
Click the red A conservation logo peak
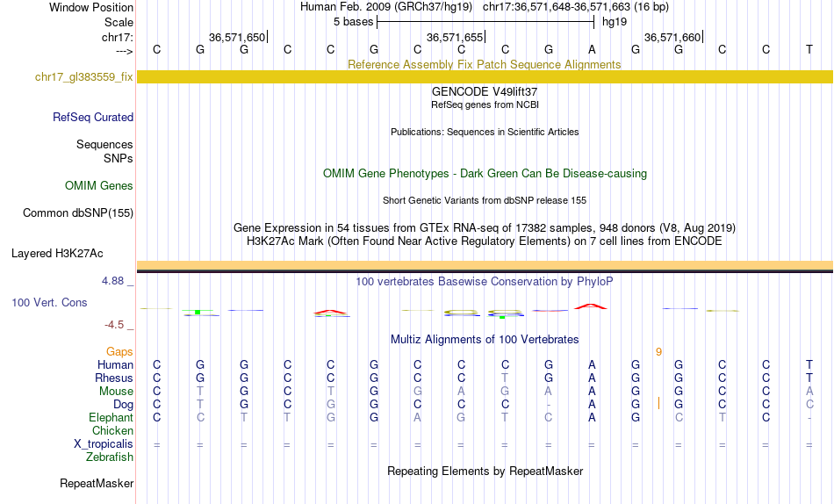pos(591,306)
